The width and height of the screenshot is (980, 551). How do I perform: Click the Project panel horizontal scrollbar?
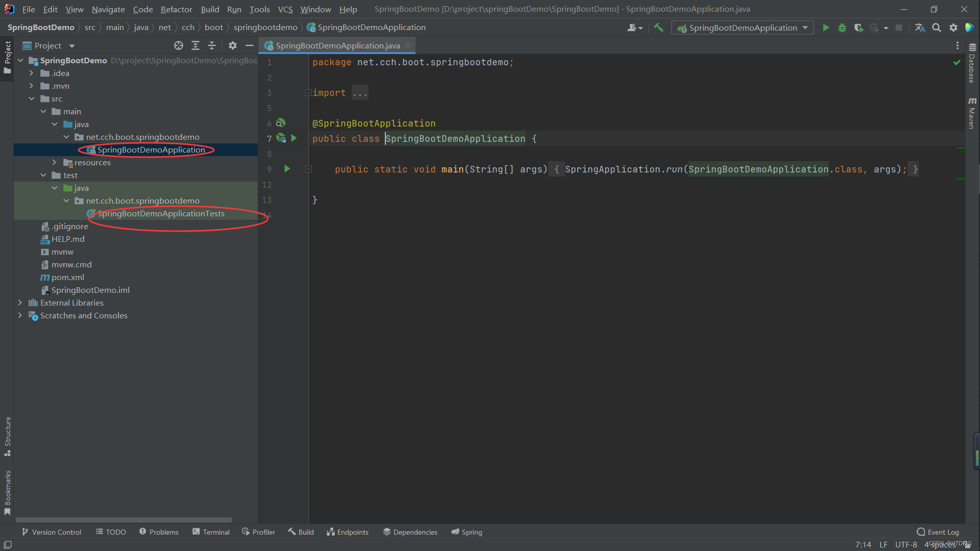tap(124, 520)
